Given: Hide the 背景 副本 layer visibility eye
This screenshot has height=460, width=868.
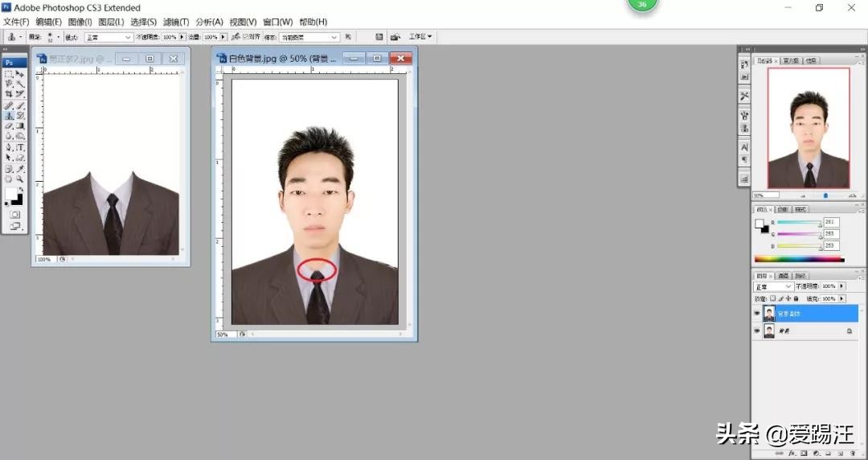Looking at the screenshot, I should coord(757,314).
